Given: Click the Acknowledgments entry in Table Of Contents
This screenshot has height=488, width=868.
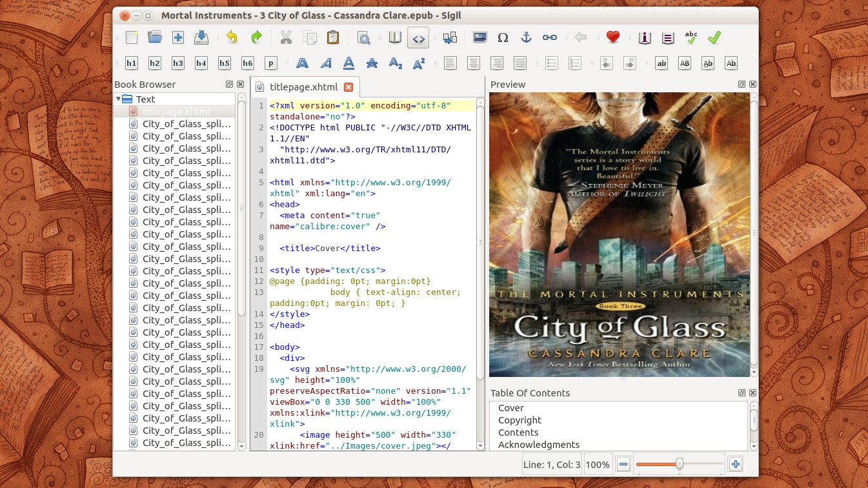Looking at the screenshot, I should click(x=539, y=445).
